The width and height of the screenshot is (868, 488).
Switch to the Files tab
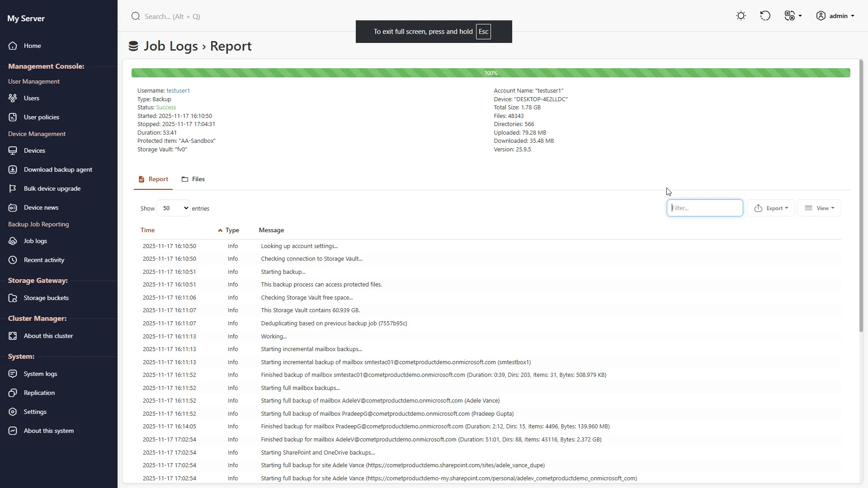tap(193, 179)
